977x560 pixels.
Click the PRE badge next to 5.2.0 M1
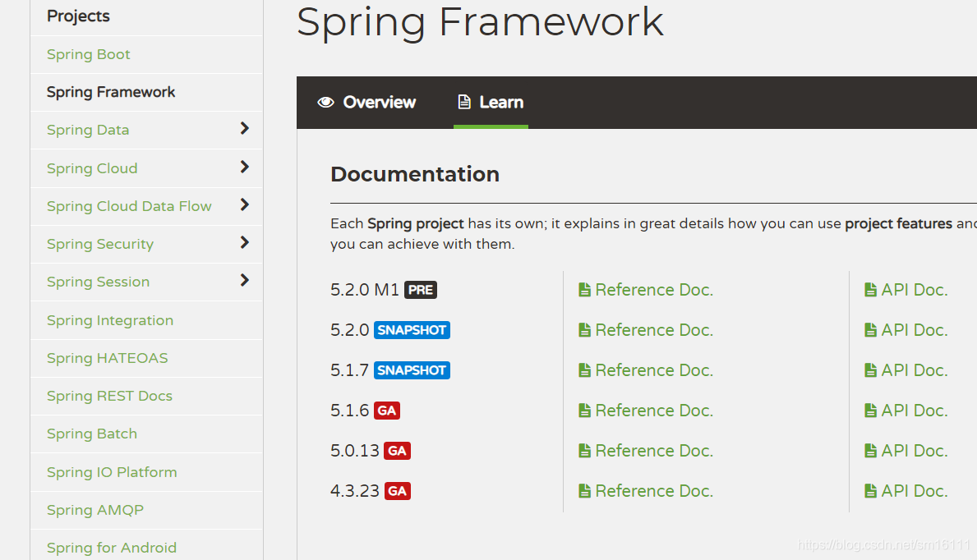tap(421, 290)
